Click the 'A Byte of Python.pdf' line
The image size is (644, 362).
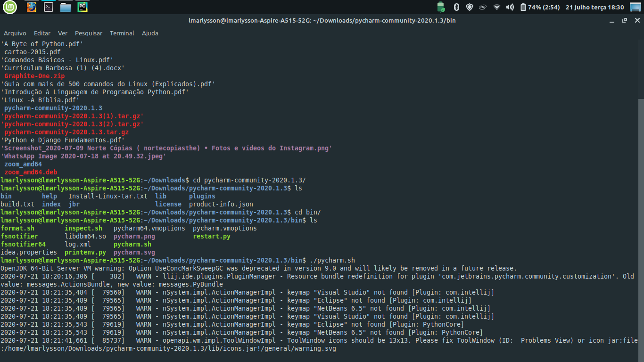click(42, 44)
